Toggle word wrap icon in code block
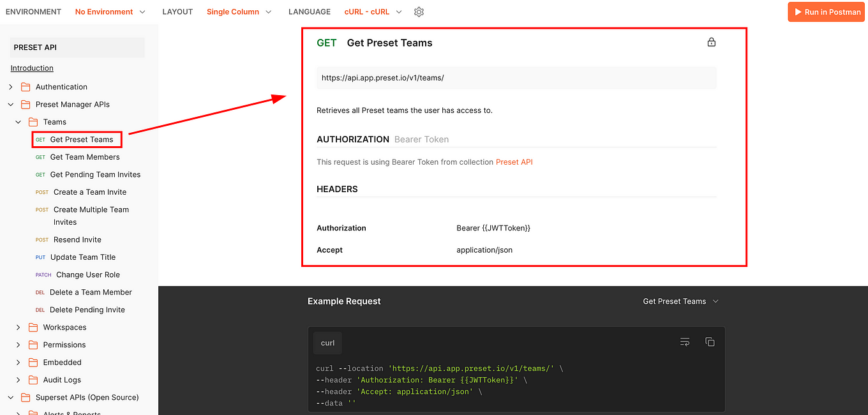Viewport: 868px width, 415px height. (685, 342)
